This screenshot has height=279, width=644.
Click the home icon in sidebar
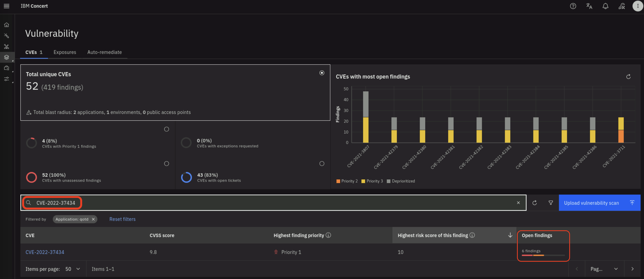coord(6,25)
